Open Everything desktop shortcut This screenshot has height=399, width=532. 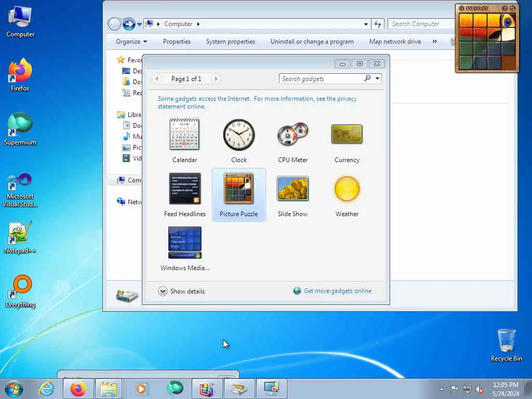pos(20,291)
